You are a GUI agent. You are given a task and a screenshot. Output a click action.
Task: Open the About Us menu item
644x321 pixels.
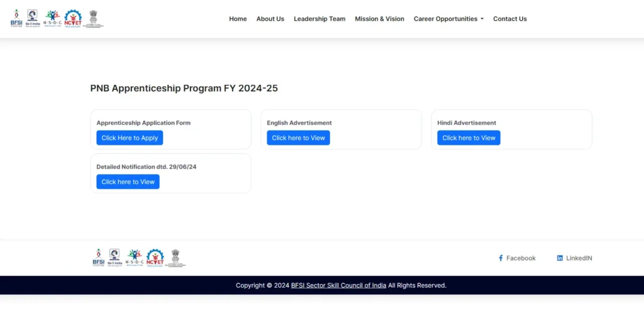pyautogui.click(x=270, y=19)
